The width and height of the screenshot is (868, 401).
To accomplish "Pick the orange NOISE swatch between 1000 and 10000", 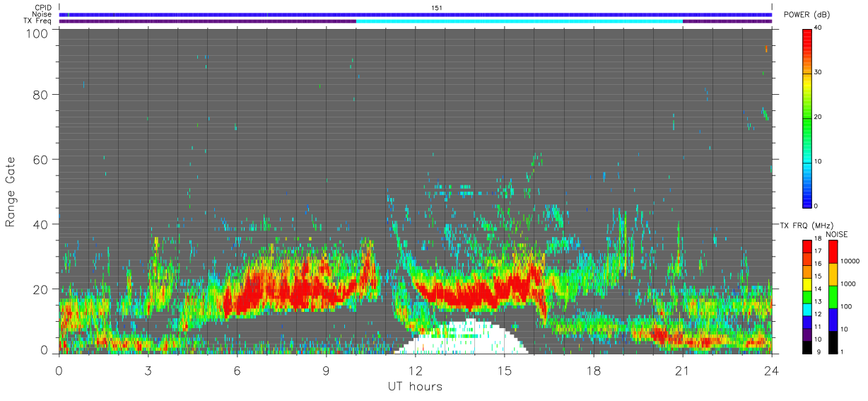I will (833, 274).
